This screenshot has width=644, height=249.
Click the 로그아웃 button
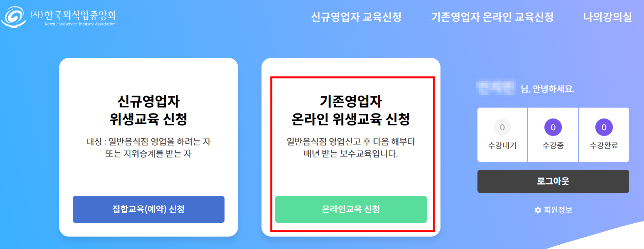(x=553, y=181)
